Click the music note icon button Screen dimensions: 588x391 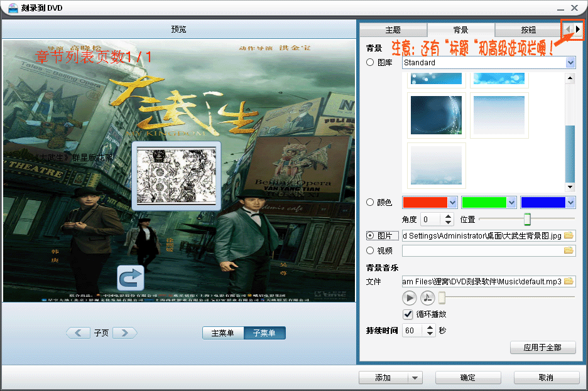pyautogui.click(x=427, y=298)
